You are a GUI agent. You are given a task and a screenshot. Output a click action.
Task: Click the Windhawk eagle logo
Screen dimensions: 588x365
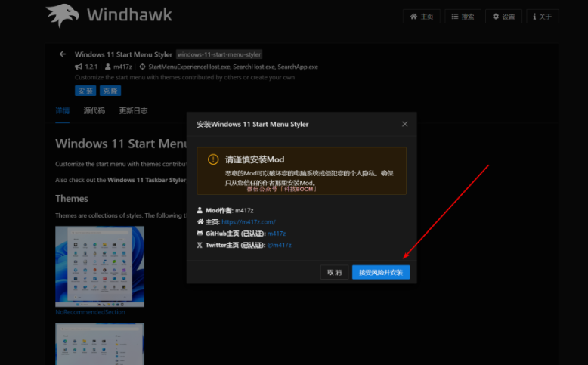click(x=62, y=16)
